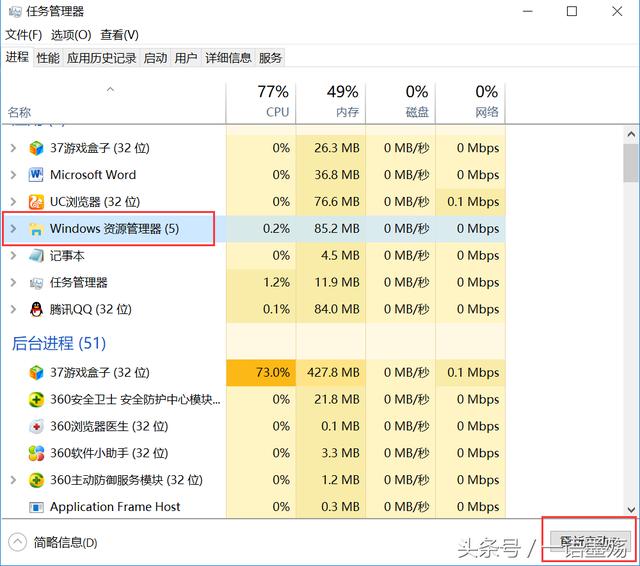The image size is (640, 566).
Task: Click the 简略信息(D) link
Action: point(65,543)
